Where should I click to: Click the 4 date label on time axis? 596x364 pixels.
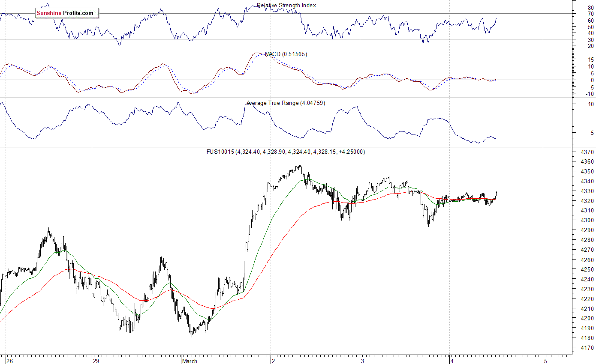pyautogui.click(x=453, y=361)
